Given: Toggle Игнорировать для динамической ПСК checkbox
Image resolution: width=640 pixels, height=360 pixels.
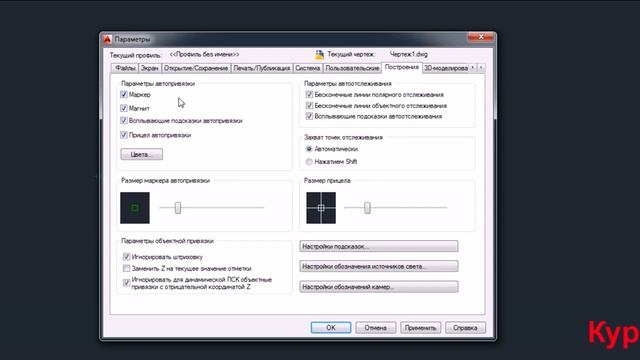Looking at the screenshot, I should 126,282.
